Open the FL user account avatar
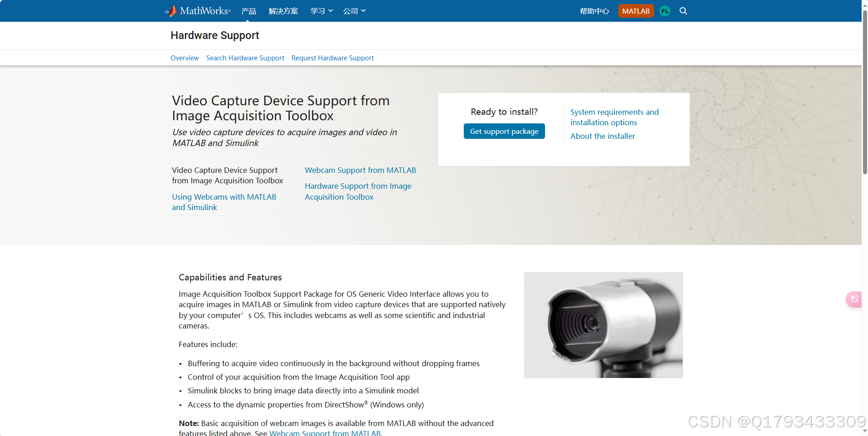 665,11
